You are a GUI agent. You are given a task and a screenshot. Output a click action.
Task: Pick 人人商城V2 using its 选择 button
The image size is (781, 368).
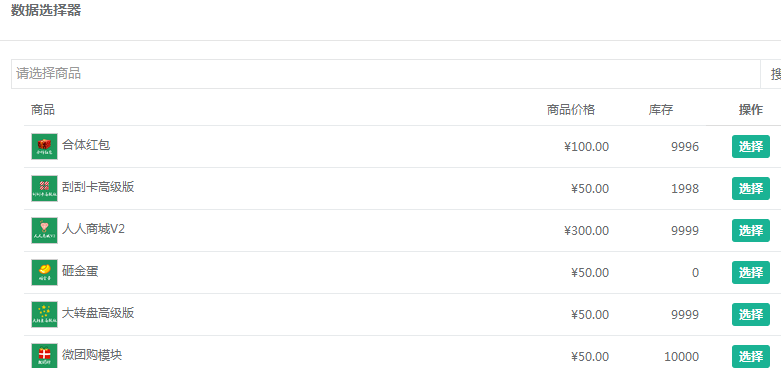[x=751, y=231]
